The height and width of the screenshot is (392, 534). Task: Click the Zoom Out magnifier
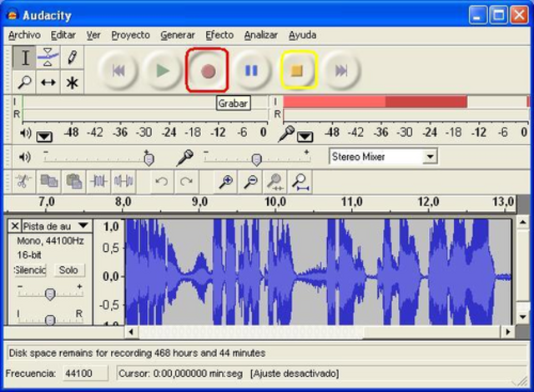[250, 181]
